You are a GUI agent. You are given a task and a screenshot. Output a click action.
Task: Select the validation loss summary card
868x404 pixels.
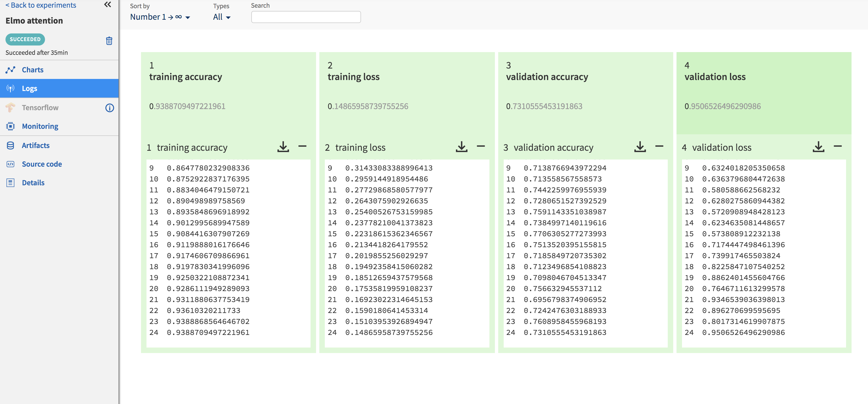click(x=763, y=93)
